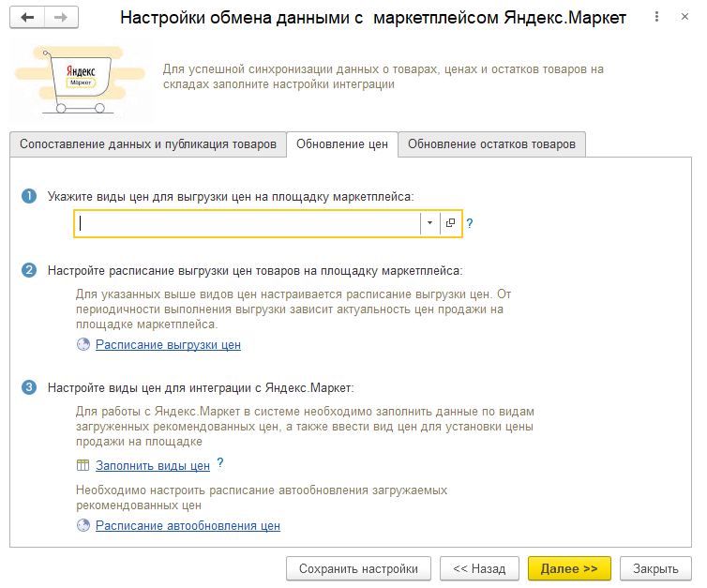
Task: Show help next to 'Заполнить виды цен'
Action: [220, 462]
